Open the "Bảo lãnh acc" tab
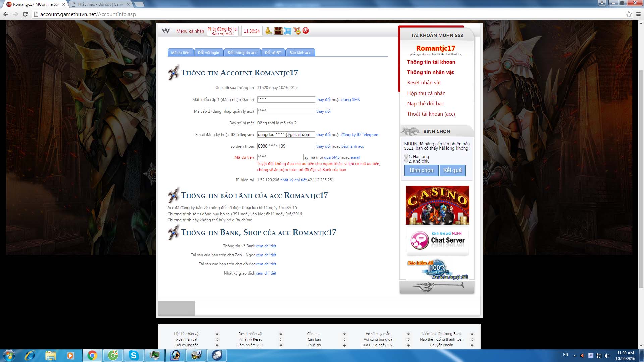Viewport: 644px width, 362px height. click(300, 53)
